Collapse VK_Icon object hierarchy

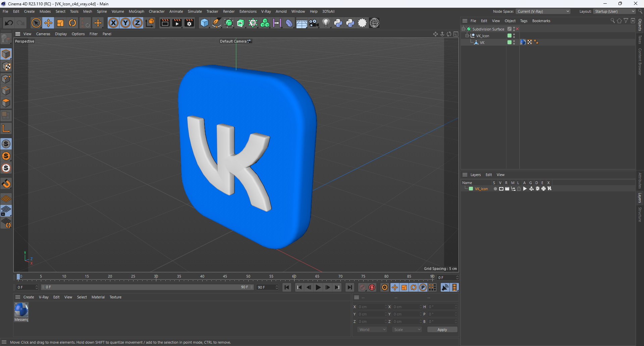pos(467,36)
